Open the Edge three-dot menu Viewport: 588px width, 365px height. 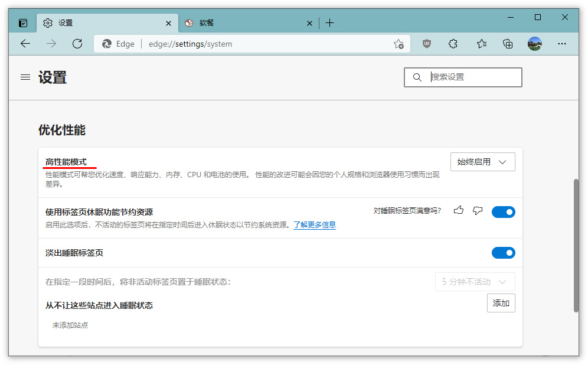click(561, 44)
